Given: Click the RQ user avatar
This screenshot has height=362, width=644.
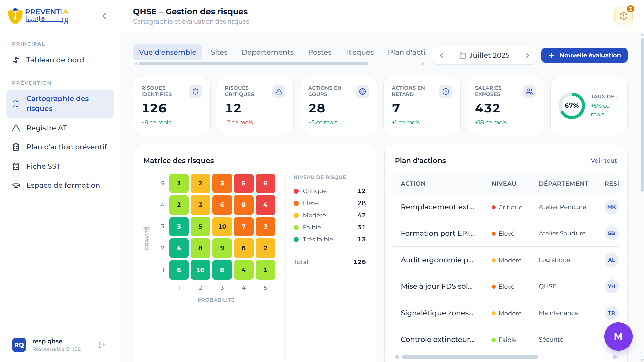Looking at the screenshot, I should click(x=19, y=345).
